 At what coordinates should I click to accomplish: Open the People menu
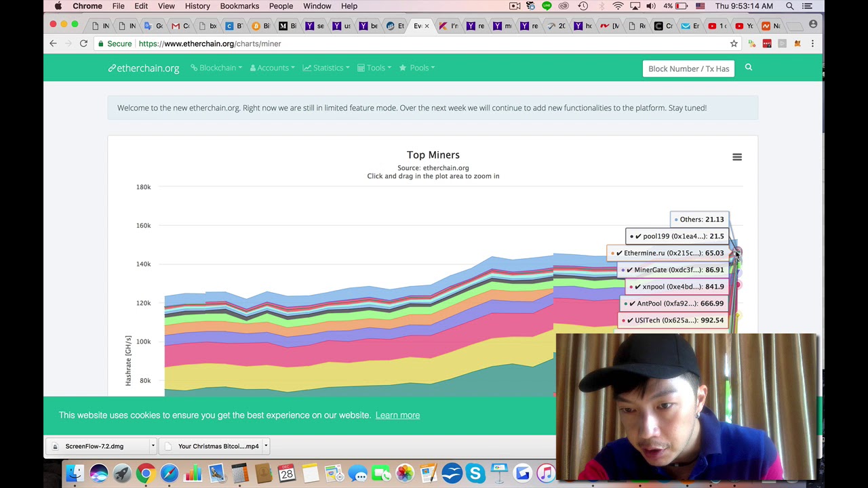pos(281,6)
